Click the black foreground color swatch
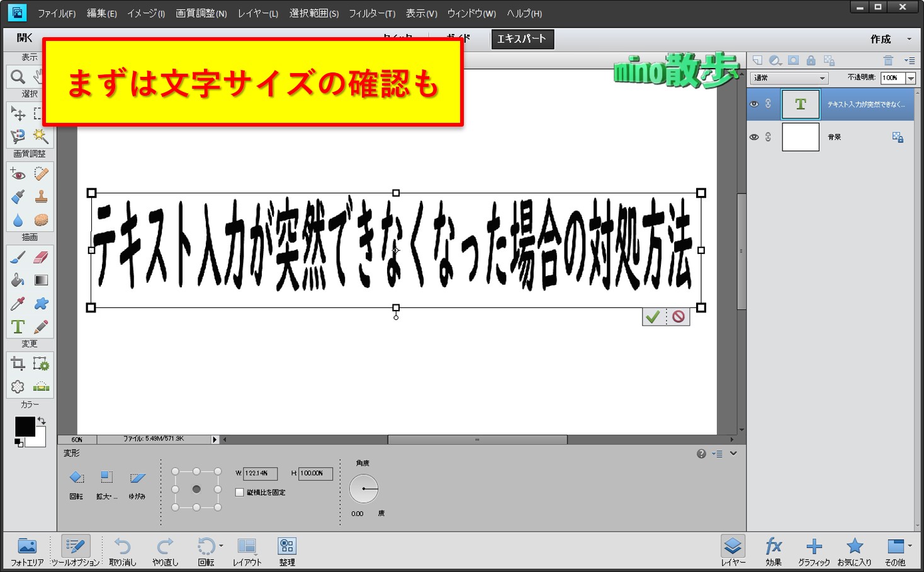This screenshot has width=924, height=572. point(25,426)
